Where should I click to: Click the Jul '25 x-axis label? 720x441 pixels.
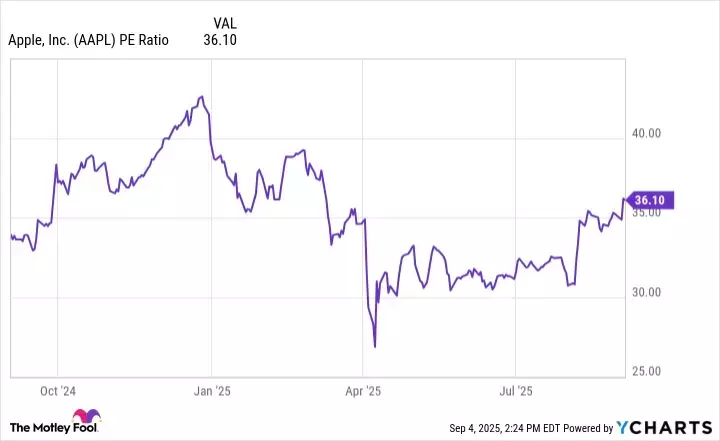click(517, 388)
